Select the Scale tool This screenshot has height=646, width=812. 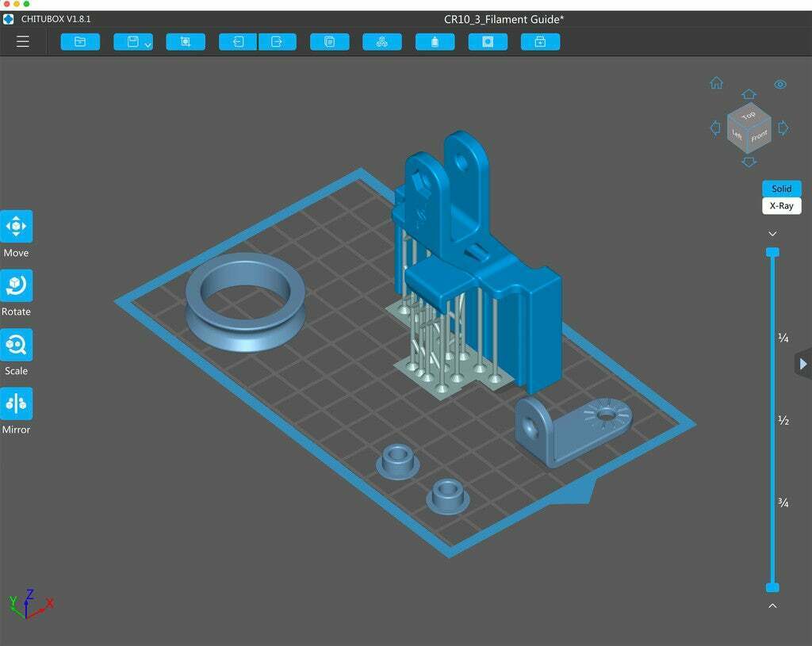tap(16, 344)
